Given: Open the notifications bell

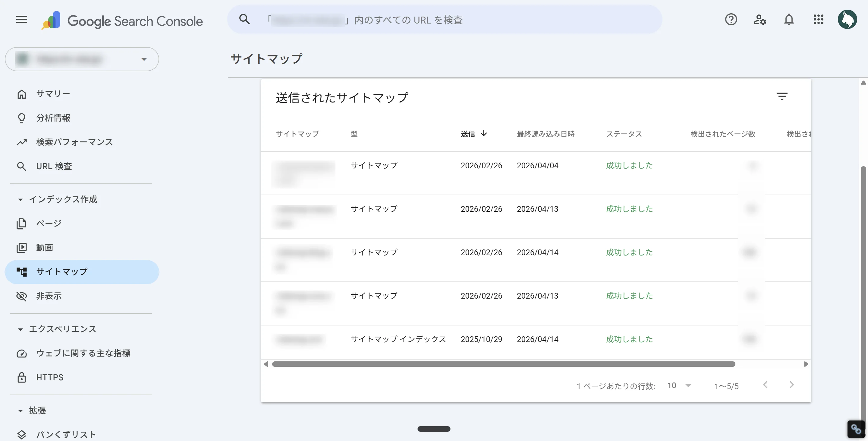Looking at the screenshot, I should point(789,20).
